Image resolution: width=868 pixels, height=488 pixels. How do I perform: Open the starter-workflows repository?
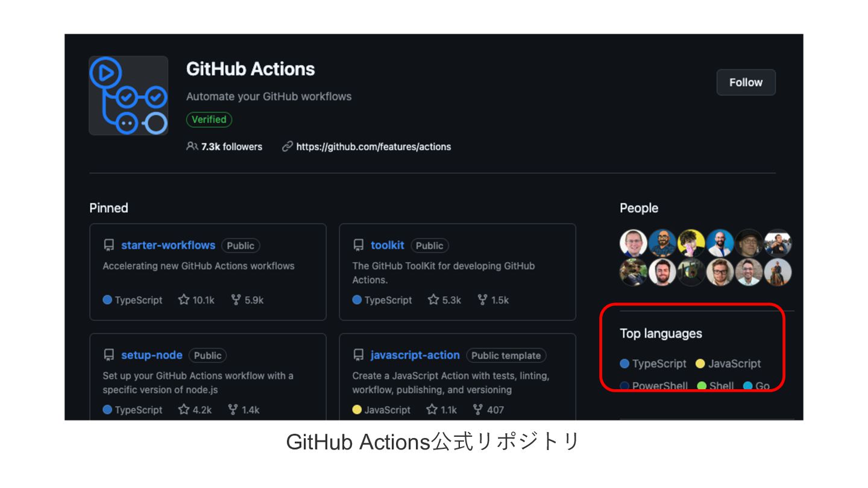click(168, 245)
